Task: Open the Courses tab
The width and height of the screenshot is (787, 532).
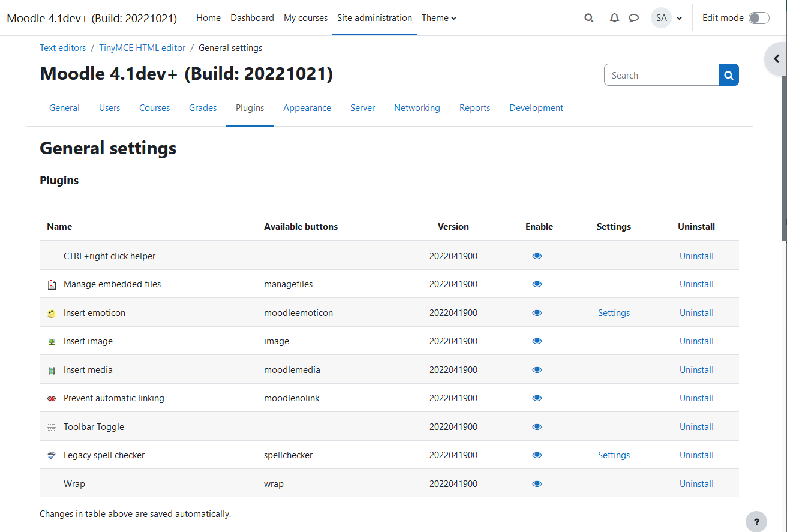Action: [x=154, y=108]
